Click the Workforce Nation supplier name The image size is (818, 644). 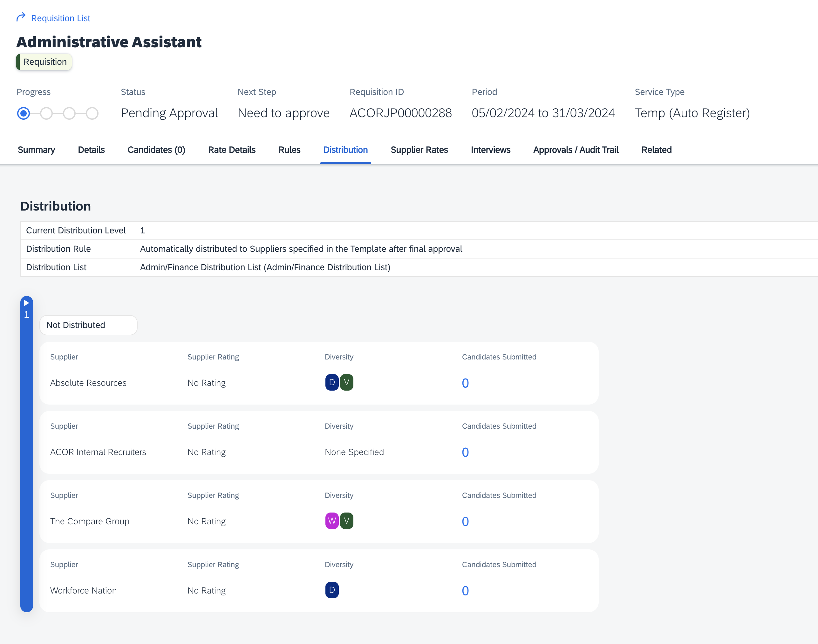83,590
